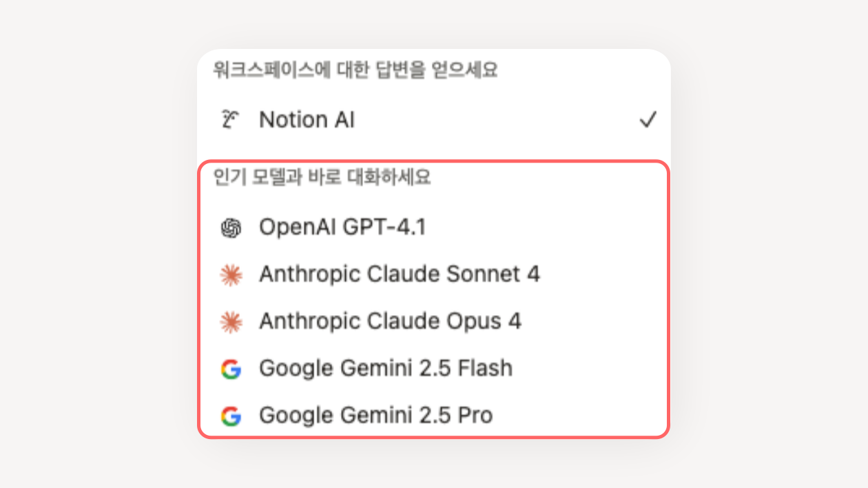Switch to Anthropic Claude Sonnet 4
The height and width of the screenshot is (488, 868).
434,274
